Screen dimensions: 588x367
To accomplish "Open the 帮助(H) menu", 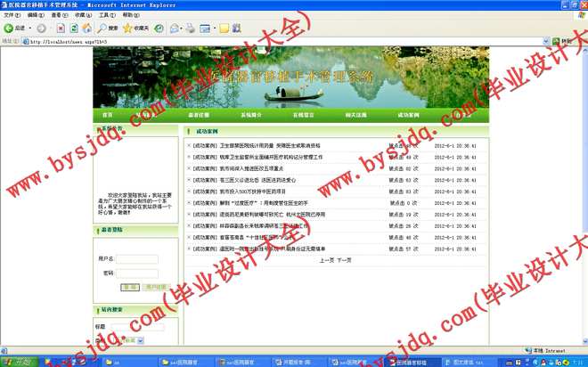I will pyautogui.click(x=129, y=15).
